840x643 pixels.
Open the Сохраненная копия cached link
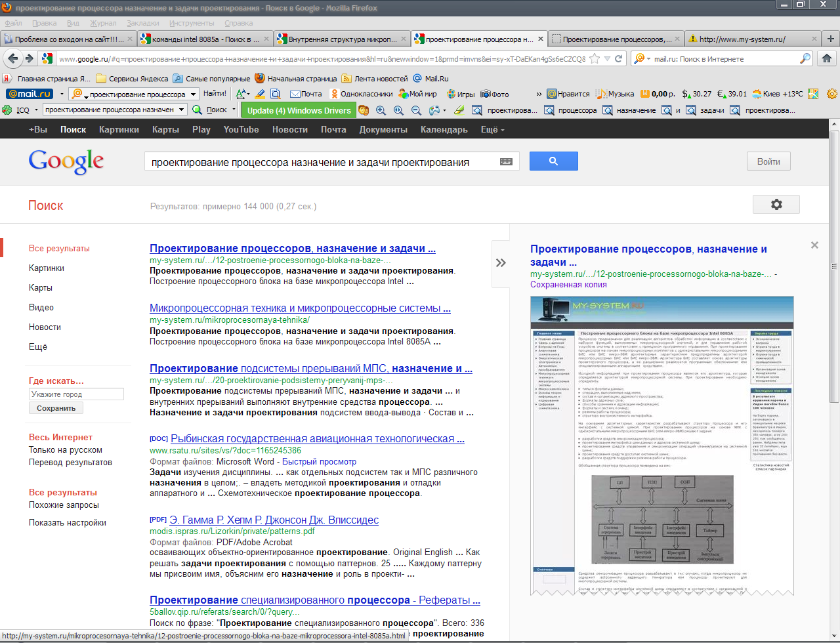click(x=568, y=285)
